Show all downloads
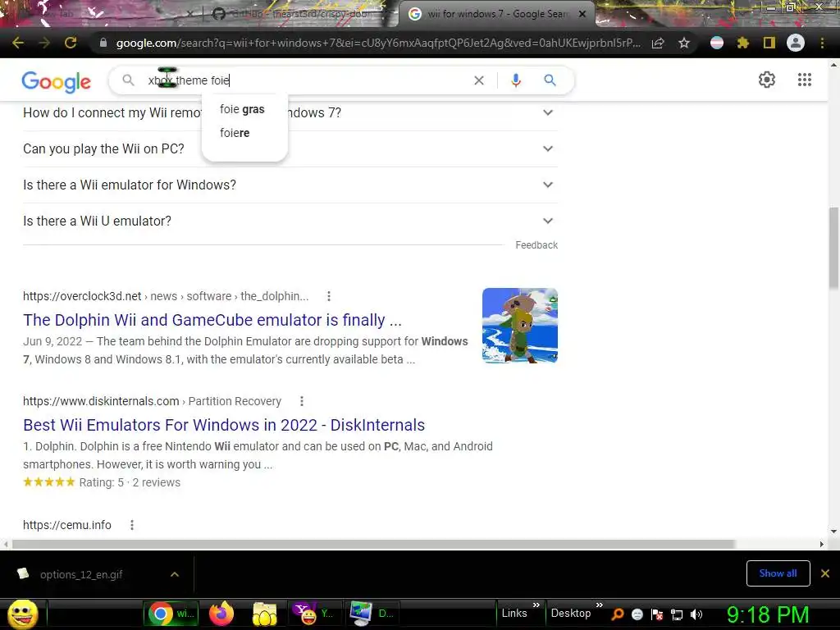Image resolution: width=840 pixels, height=630 pixels. click(x=778, y=573)
